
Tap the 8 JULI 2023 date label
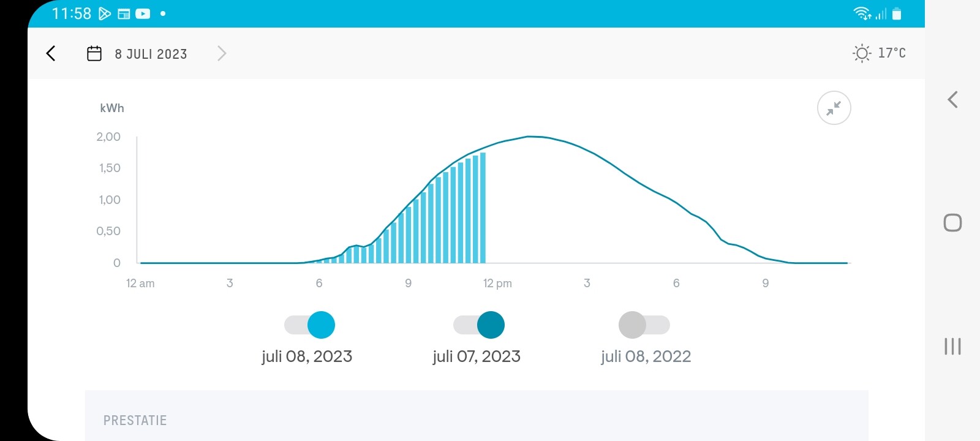151,55
